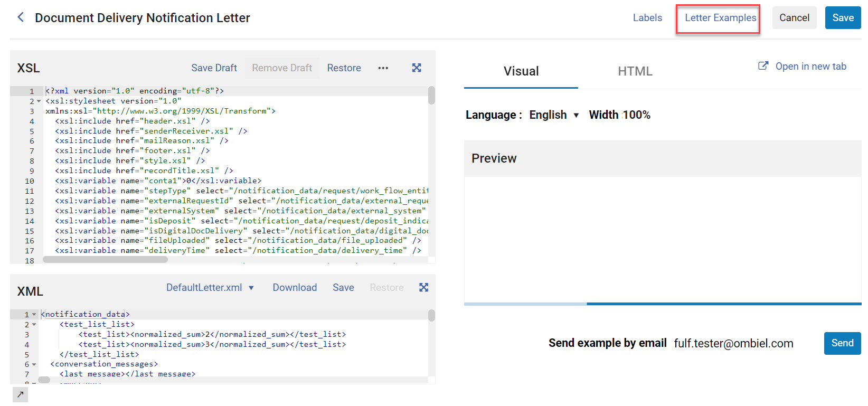
Task: Cancel editing the letter
Action: click(794, 18)
